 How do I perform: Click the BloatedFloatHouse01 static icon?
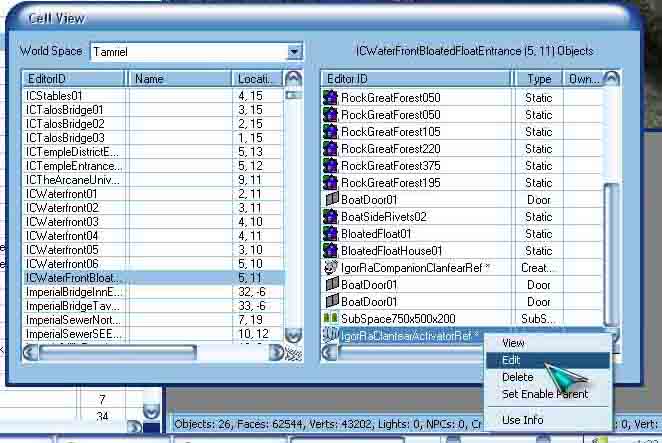pos(330,250)
